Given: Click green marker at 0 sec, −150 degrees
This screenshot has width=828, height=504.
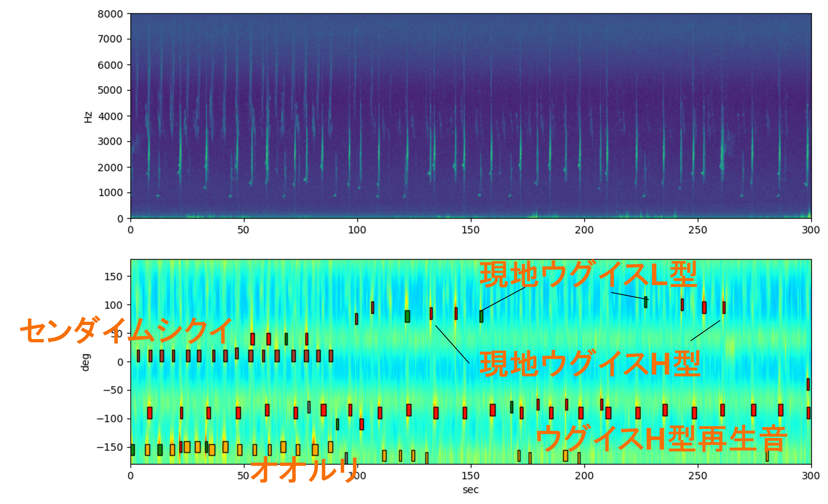Looking at the screenshot, I should (x=132, y=450).
